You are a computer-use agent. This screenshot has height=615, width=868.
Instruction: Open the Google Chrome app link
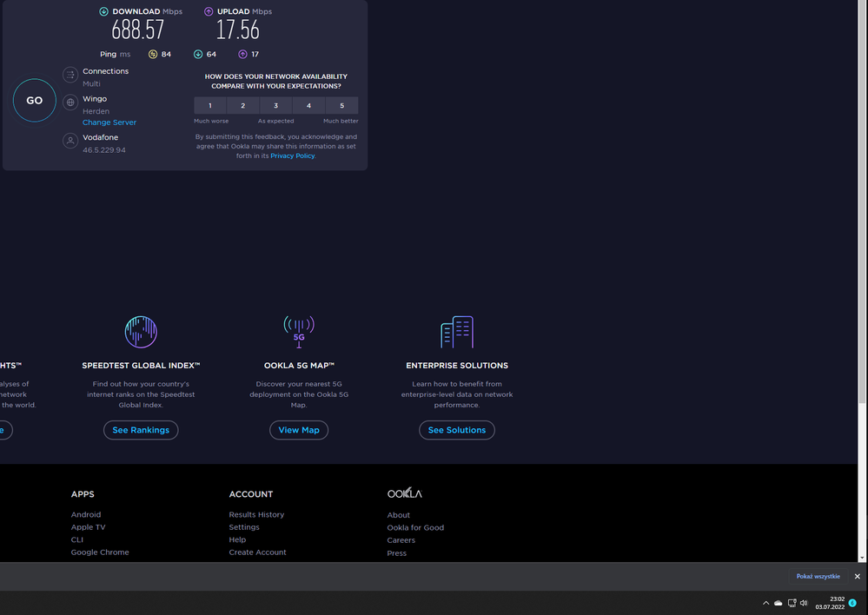coord(100,552)
